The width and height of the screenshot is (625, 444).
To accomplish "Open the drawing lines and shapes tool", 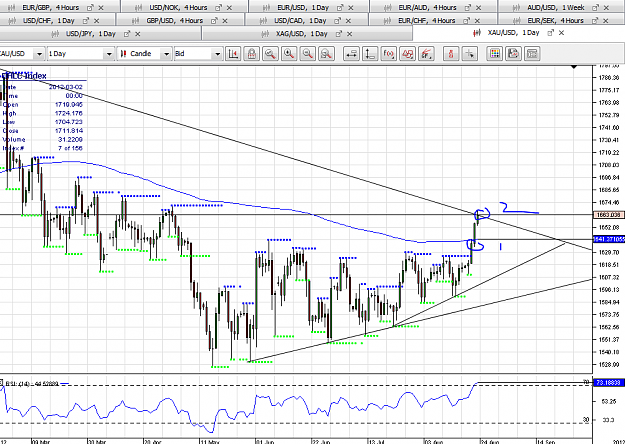I will 407,53.
